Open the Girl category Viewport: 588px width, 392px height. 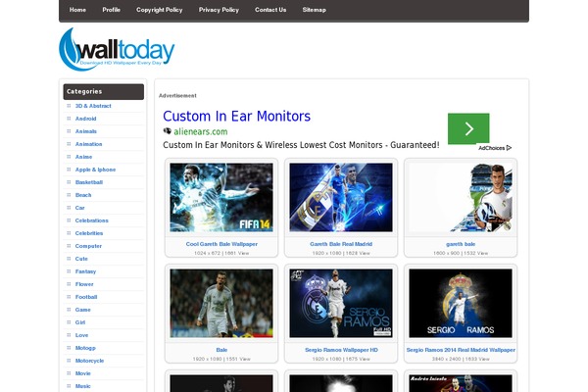tap(80, 322)
